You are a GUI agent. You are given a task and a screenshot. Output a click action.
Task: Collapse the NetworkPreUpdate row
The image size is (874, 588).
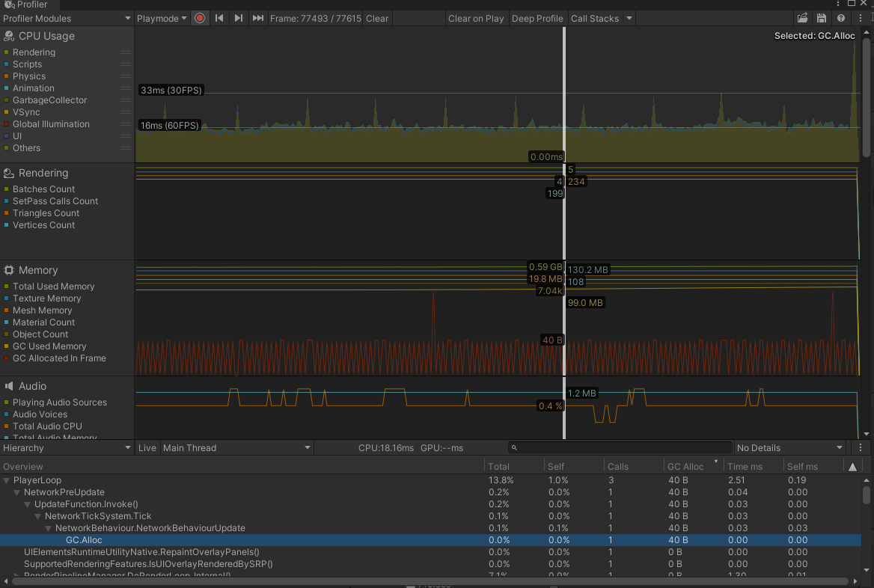[x=17, y=492]
